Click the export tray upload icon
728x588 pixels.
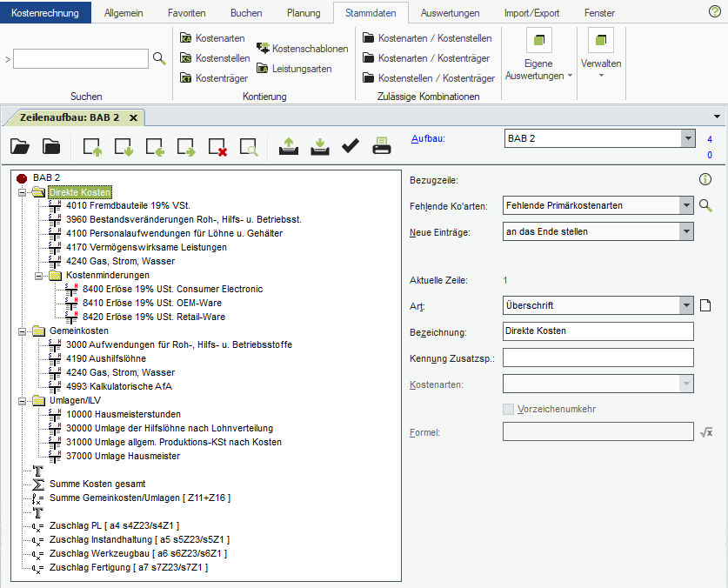(289, 146)
